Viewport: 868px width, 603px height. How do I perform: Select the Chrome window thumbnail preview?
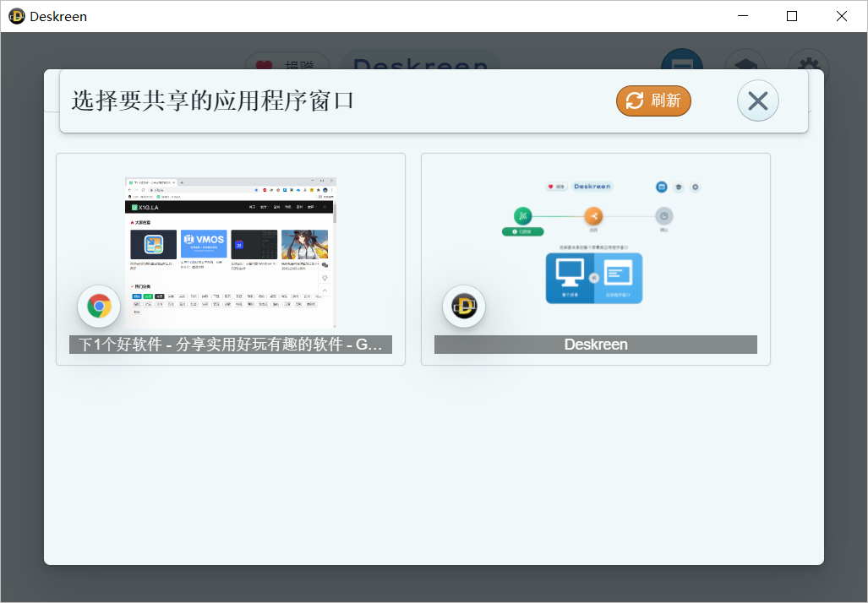pos(230,253)
